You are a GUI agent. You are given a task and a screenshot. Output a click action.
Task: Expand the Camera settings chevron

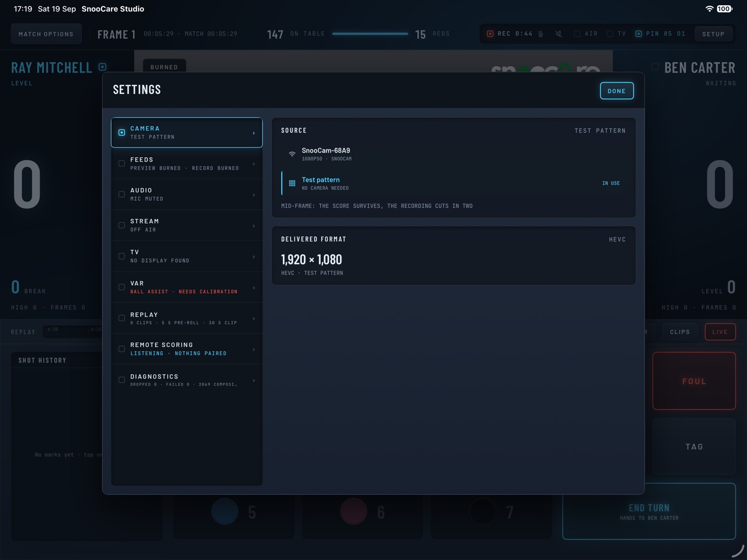(253, 133)
